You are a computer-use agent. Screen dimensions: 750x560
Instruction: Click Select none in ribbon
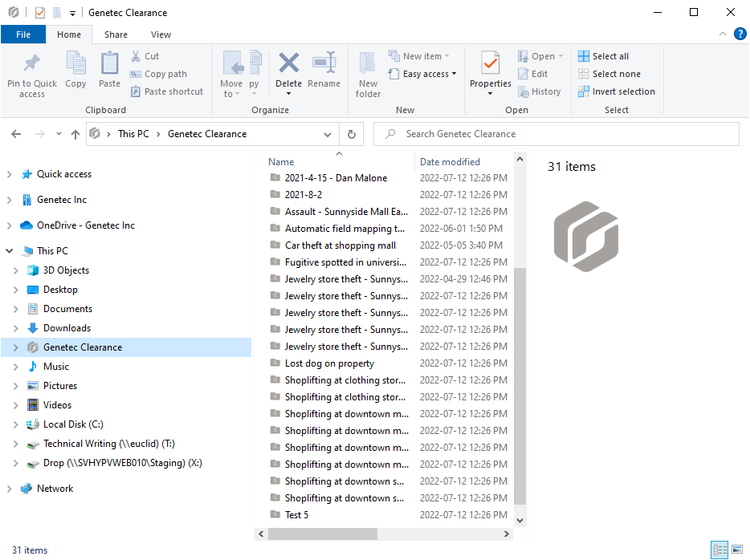(609, 74)
